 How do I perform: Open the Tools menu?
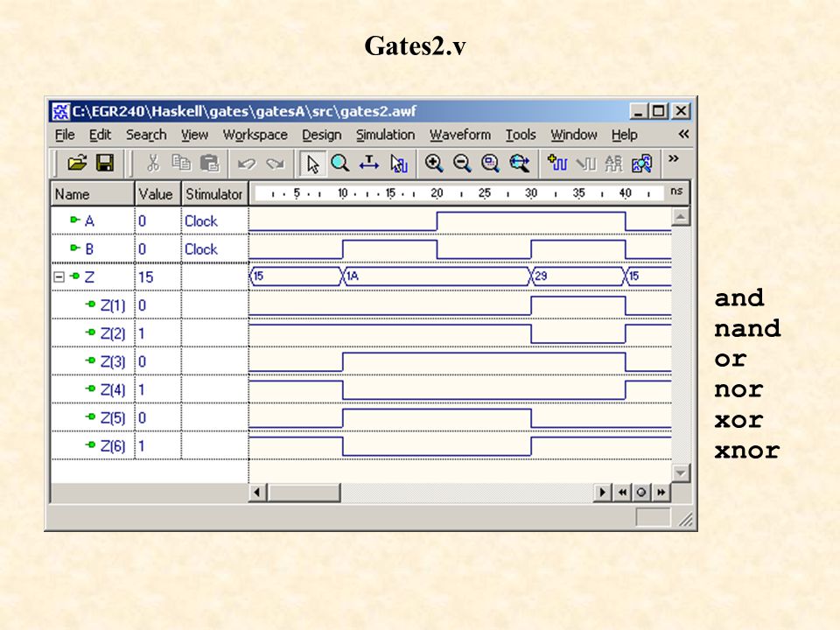click(521, 135)
